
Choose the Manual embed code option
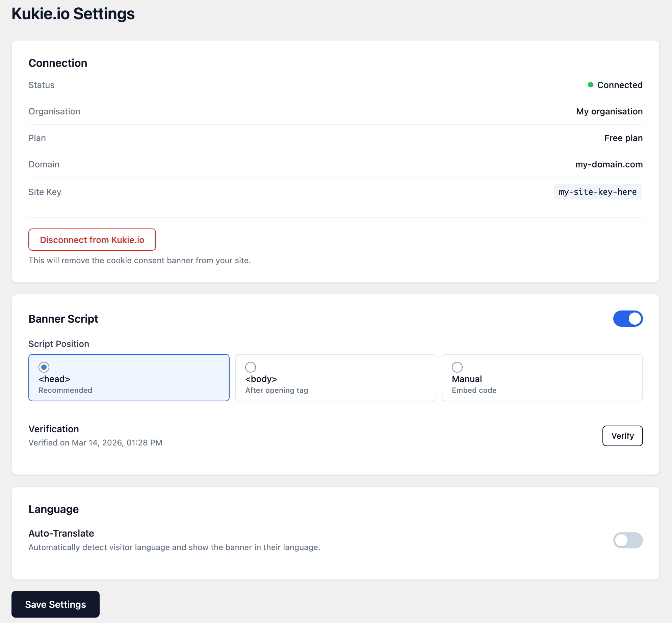[457, 367]
